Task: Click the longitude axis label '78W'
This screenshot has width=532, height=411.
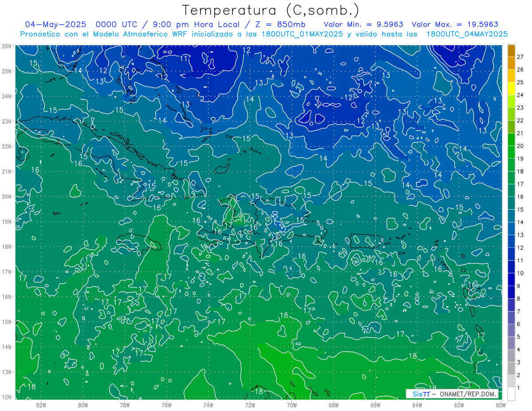Action: pos(125,404)
